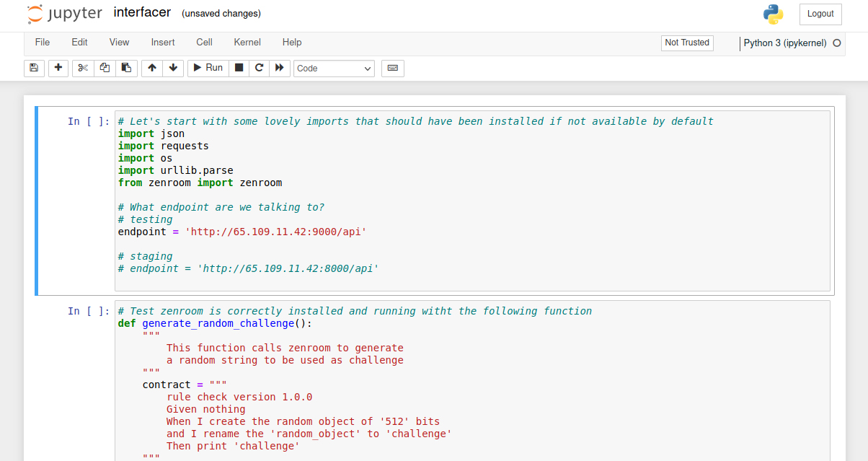Insert cell below with plus icon
868x461 pixels.
click(58, 68)
